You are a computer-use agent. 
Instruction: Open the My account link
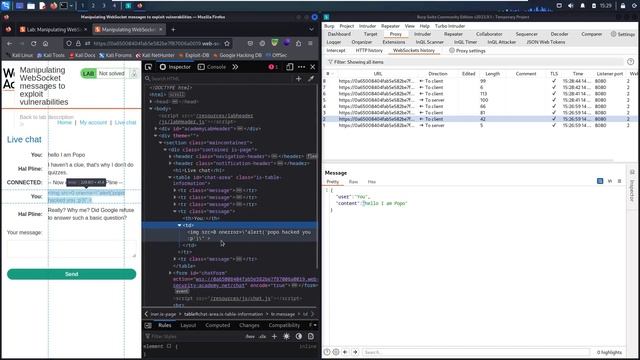(93, 122)
